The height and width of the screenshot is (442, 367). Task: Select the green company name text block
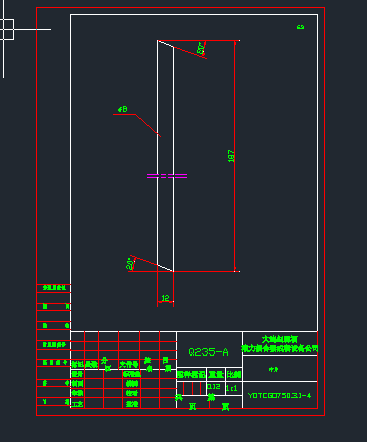pos(279,344)
